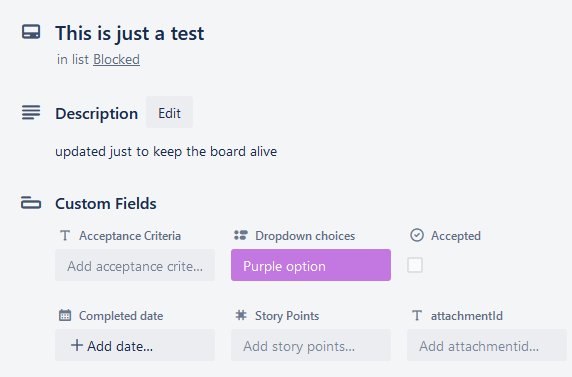Edit the card description
Viewport: 572px width, 377px height.
tap(169, 113)
